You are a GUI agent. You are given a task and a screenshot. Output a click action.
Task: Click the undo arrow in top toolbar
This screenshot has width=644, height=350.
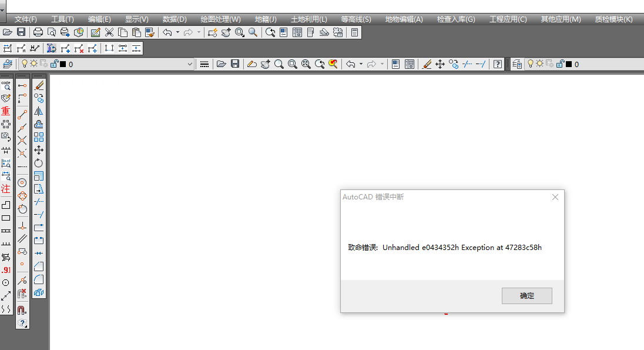click(167, 32)
